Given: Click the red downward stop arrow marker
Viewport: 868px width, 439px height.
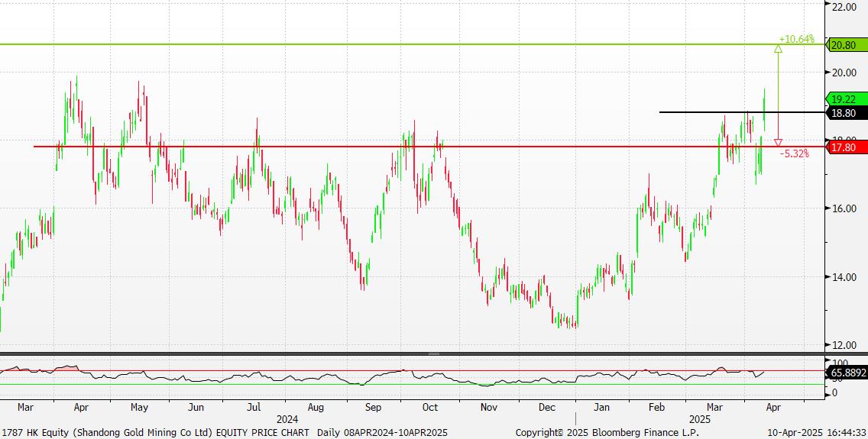Looking at the screenshot, I should click(778, 143).
